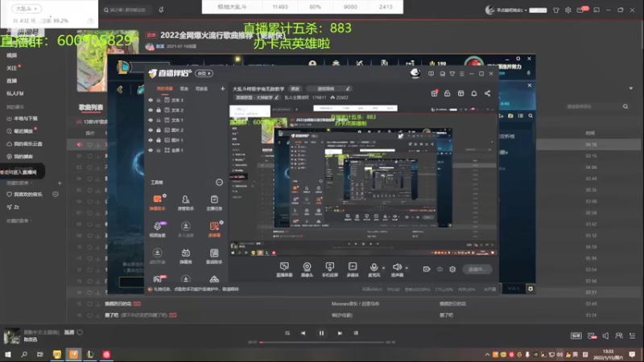The width and height of the screenshot is (644, 362).
Task: Open 本地与下载 in music player sidebar
Action: click(x=23, y=118)
